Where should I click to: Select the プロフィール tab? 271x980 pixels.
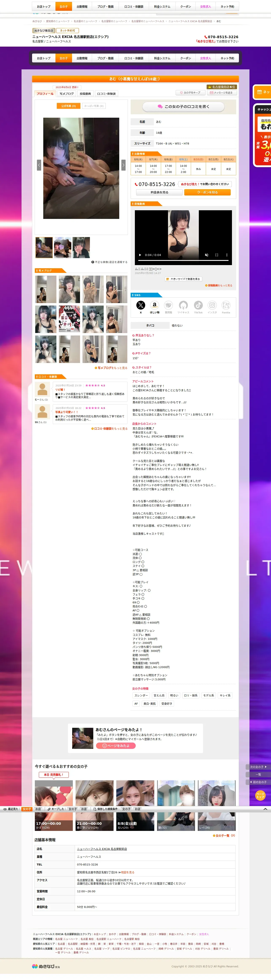coord(45,94)
